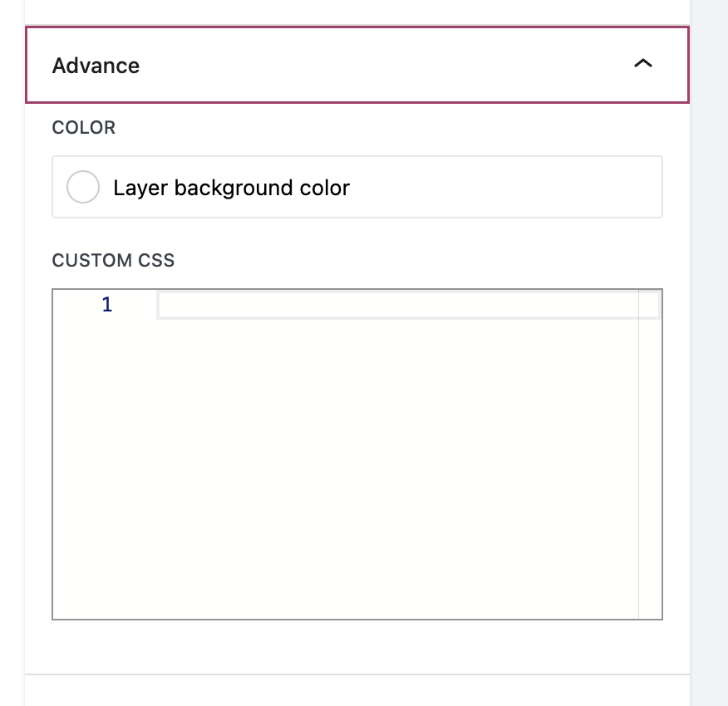
Task: Click the Advance panel outlined border
Action: click(357, 28)
